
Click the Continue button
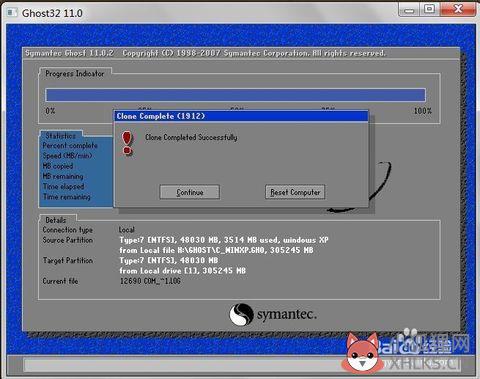pyautogui.click(x=189, y=192)
